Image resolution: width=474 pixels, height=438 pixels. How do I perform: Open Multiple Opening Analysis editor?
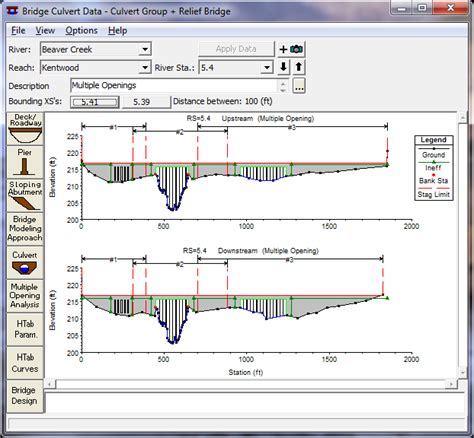tap(25, 296)
